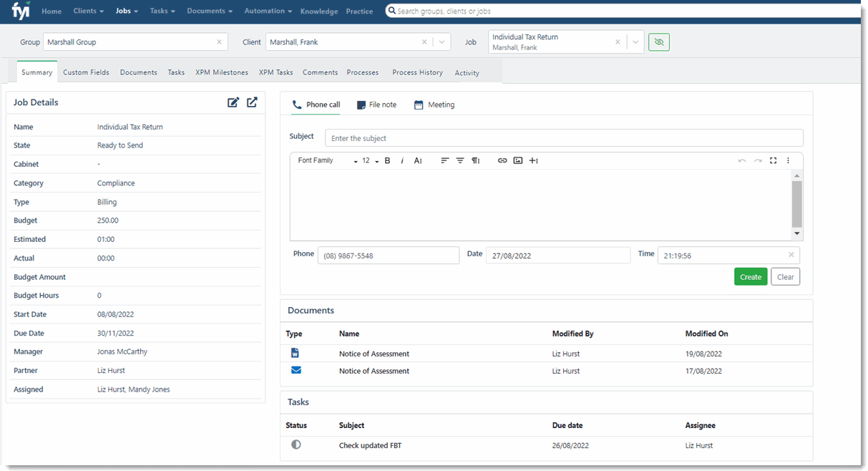The height and width of the screenshot is (471, 868).
Task: Click the editor vertical scrollbar thumb
Action: [797, 204]
